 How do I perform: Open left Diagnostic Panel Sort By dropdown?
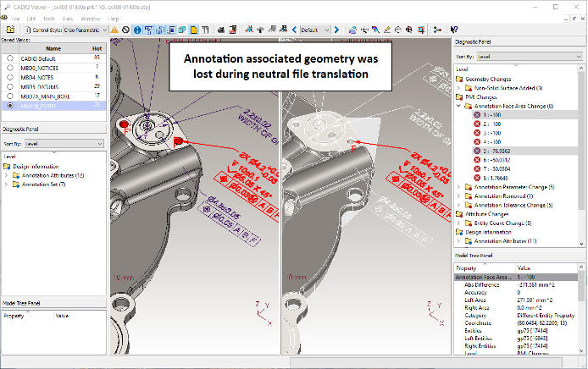[x=64, y=144]
